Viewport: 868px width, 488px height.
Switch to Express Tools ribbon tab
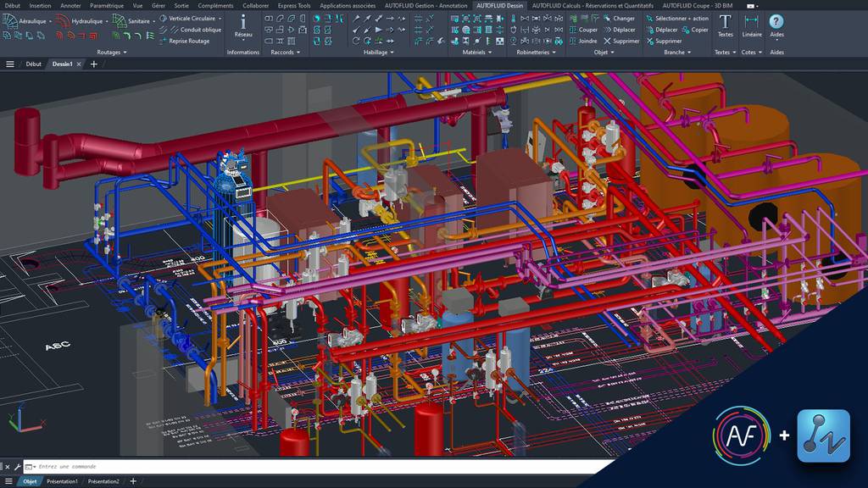click(294, 6)
